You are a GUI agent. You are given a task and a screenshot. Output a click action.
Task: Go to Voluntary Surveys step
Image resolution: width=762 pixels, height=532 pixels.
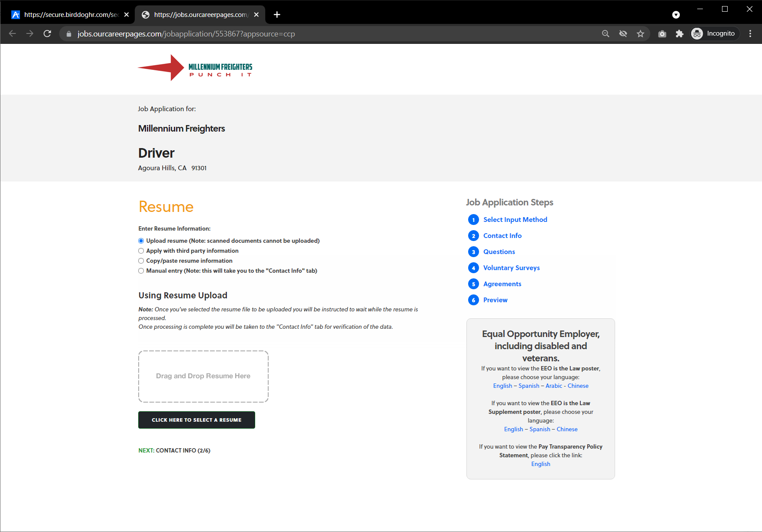pos(511,268)
